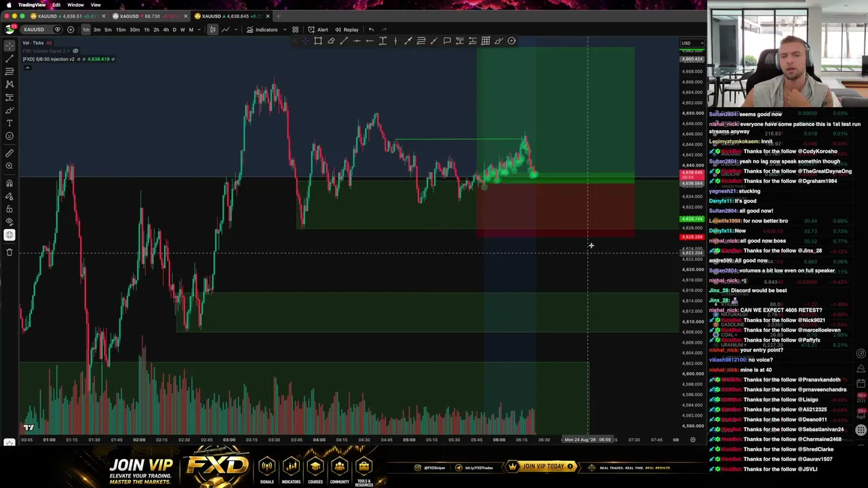Switch to the 5m timeframe
Image resolution: width=868 pixels, height=488 pixels.
108,30
